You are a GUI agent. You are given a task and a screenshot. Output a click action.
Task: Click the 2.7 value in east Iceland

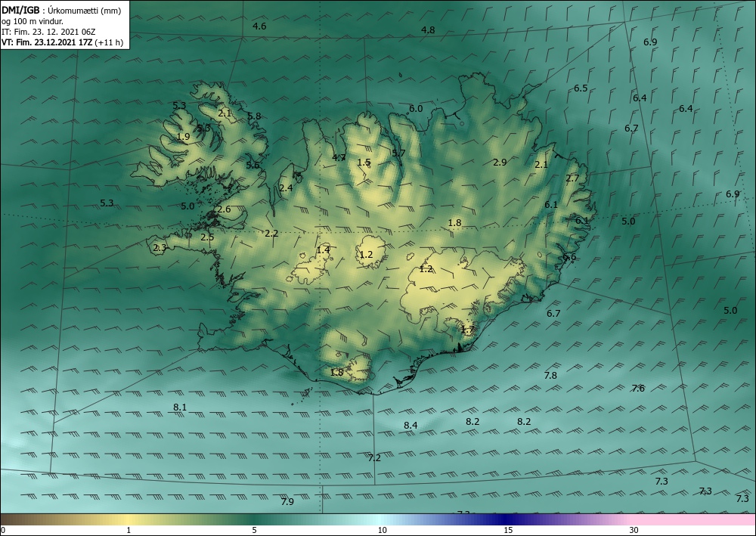[x=572, y=179]
